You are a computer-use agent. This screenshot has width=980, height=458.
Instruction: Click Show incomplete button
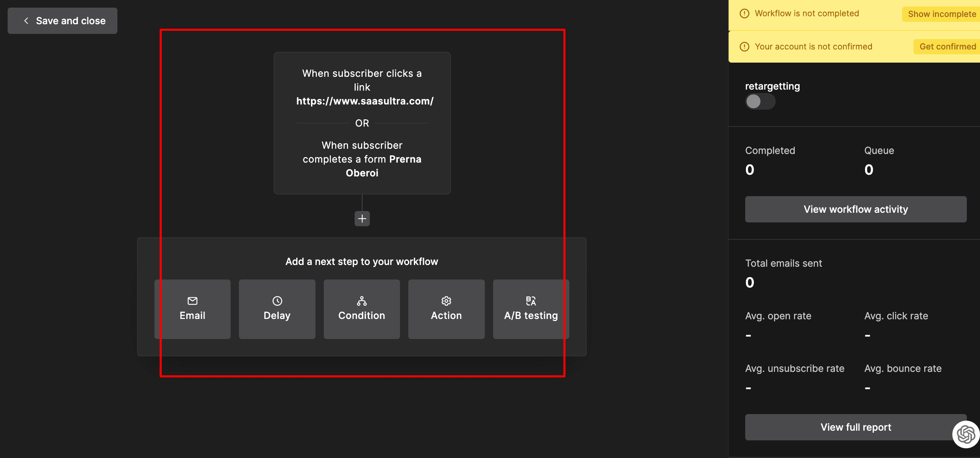[941, 14]
